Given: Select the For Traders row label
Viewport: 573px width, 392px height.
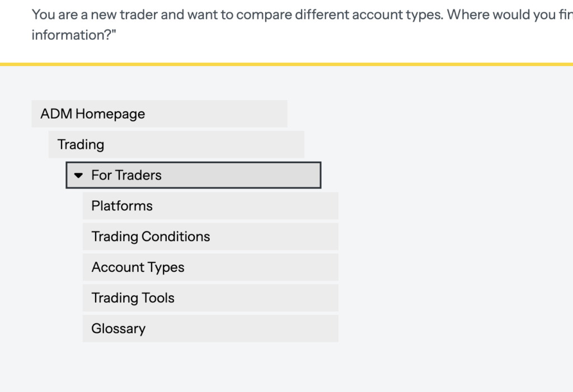Looking at the screenshot, I should tap(126, 176).
